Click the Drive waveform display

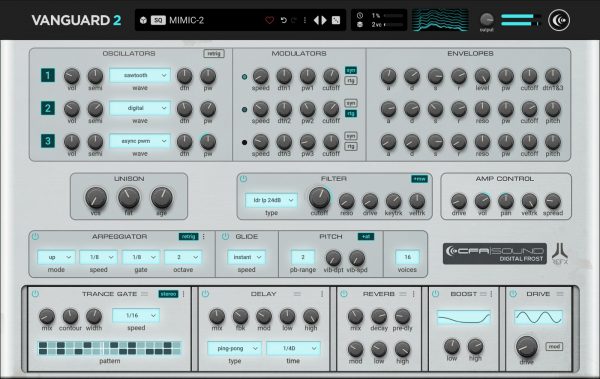tap(538, 318)
